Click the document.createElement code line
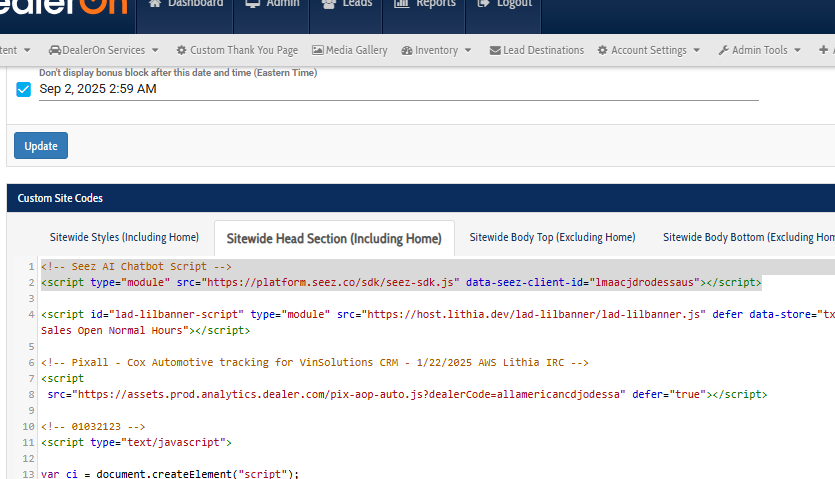 coord(170,474)
